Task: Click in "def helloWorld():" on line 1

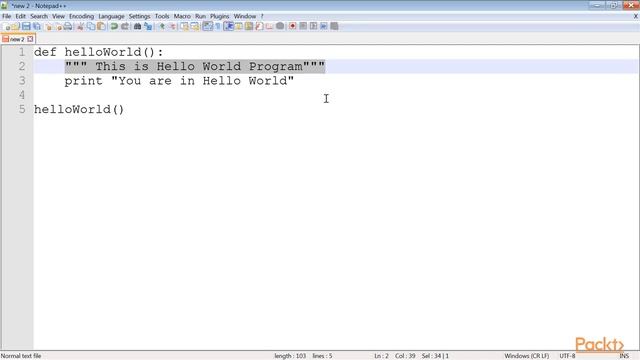Action: tap(98, 52)
